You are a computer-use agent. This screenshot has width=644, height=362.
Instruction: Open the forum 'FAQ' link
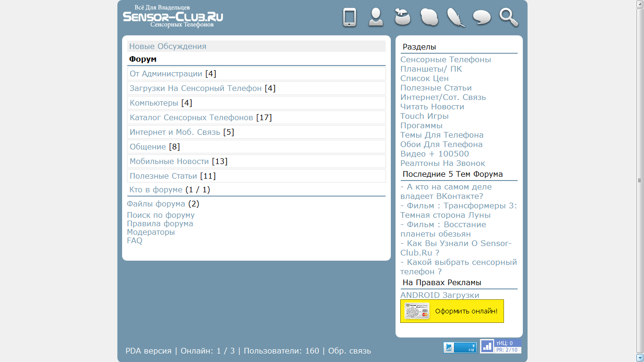[134, 240]
